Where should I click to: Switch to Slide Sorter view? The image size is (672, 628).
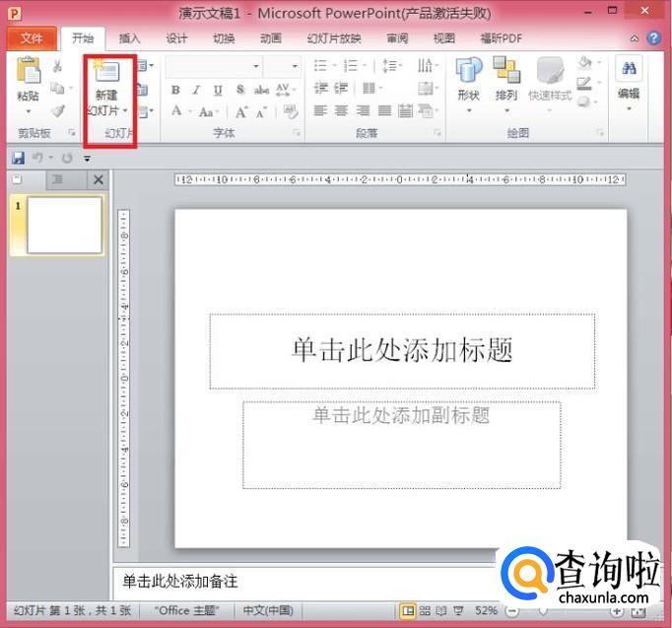(x=425, y=610)
